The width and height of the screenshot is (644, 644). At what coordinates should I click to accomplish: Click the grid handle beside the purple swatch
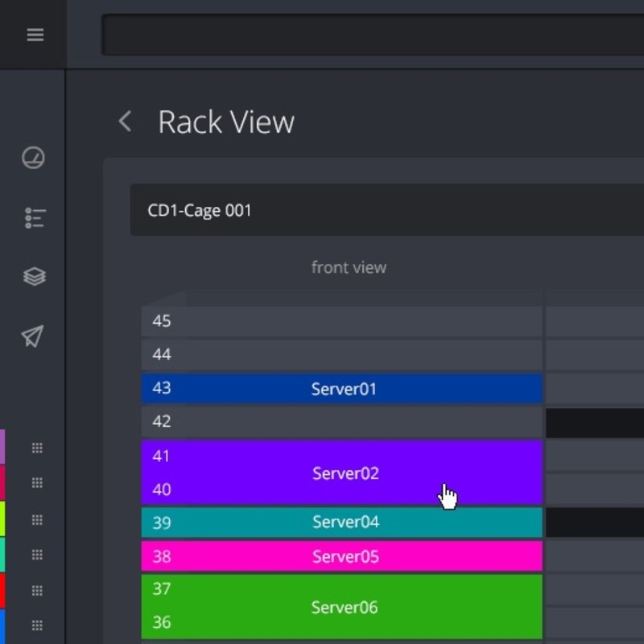coord(37,448)
